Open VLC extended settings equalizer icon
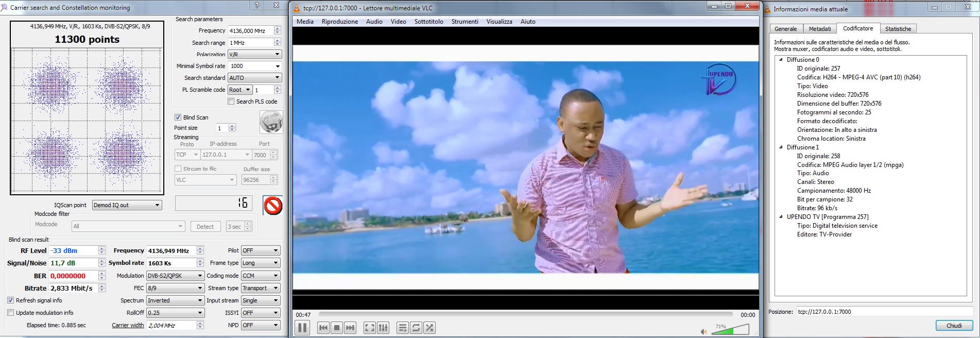The height and width of the screenshot is (338, 980). point(383,328)
